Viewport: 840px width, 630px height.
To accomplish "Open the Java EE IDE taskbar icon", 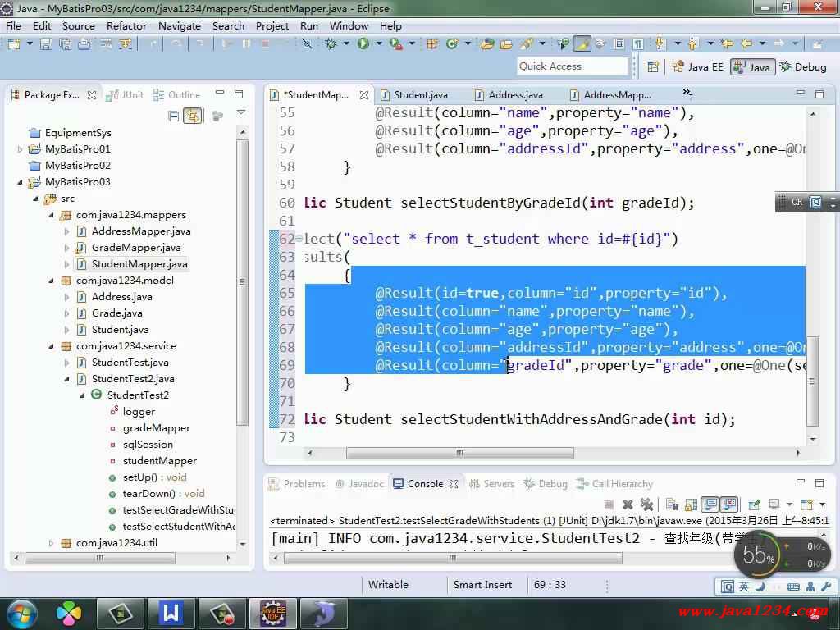I will (274, 613).
